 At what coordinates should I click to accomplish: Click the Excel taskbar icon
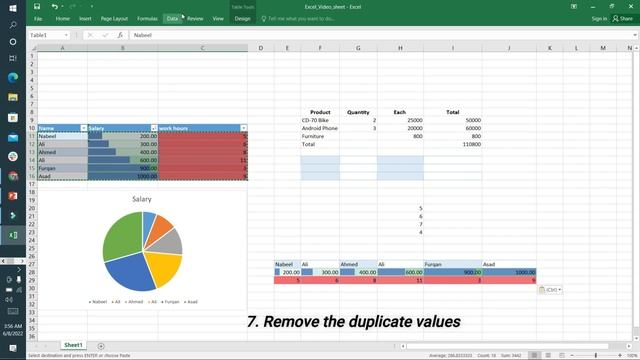point(13,235)
